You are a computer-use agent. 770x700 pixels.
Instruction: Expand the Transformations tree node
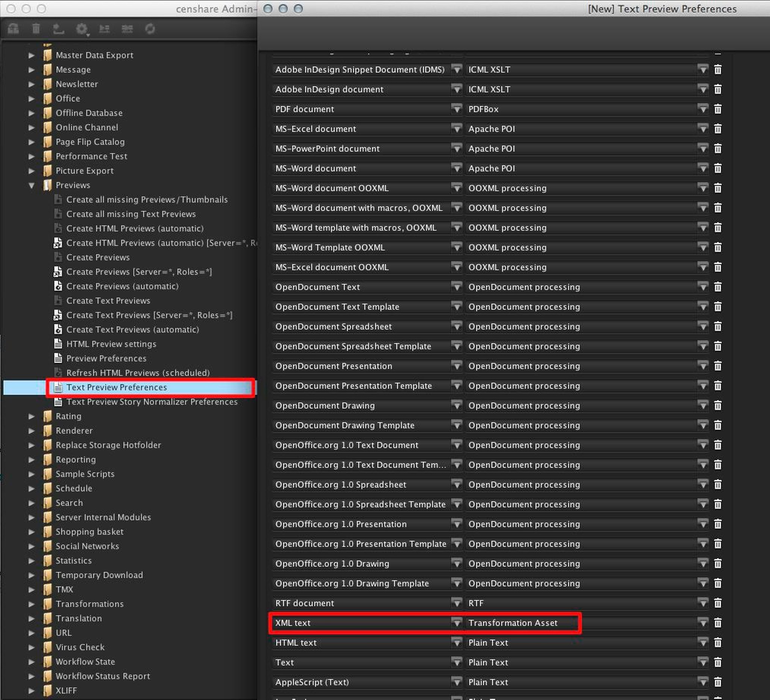(x=32, y=604)
